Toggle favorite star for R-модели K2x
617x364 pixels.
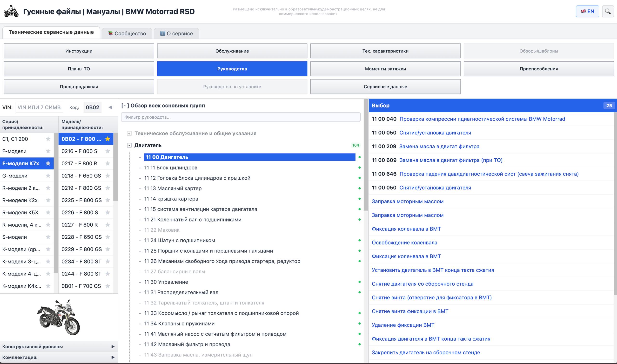(x=48, y=200)
